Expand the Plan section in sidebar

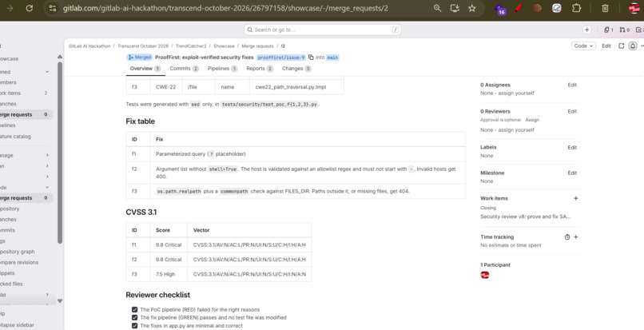tap(47, 166)
